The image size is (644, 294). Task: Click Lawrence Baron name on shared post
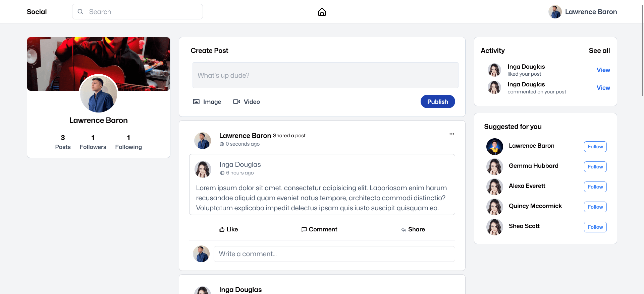coord(245,136)
